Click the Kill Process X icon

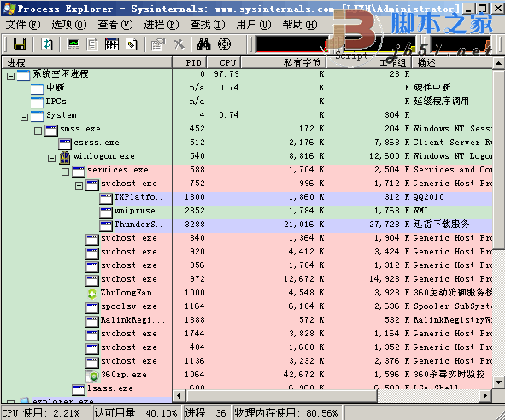[179, 44]
